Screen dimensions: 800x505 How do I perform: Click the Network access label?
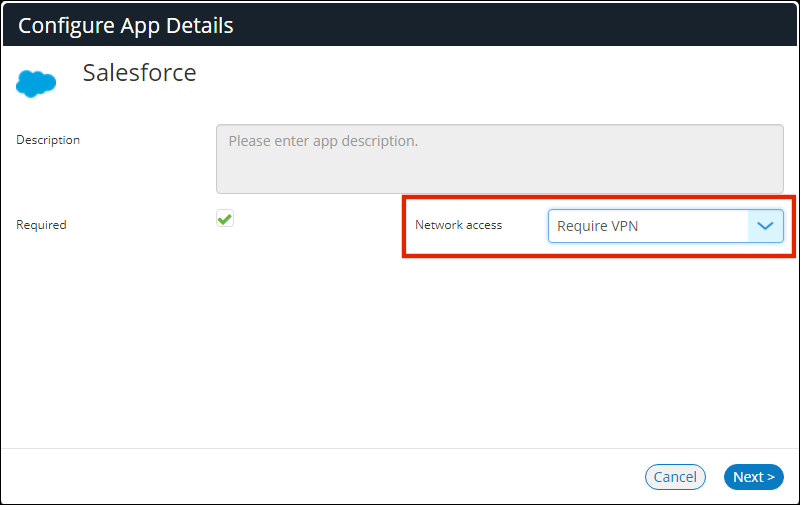click(x=458, y=225)
